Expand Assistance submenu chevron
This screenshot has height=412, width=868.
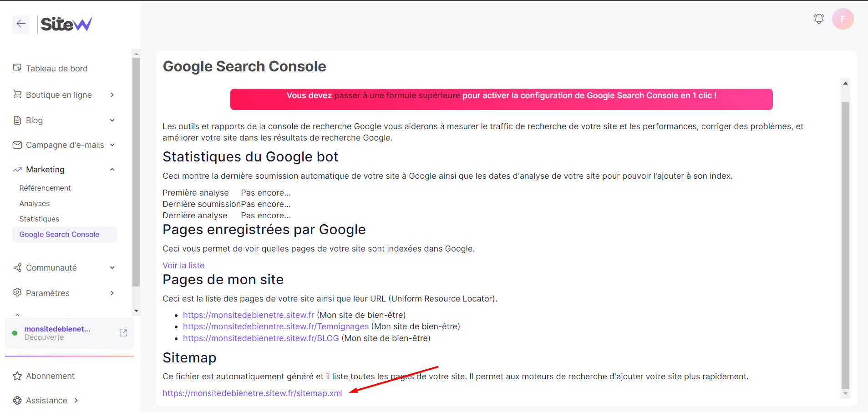[x=76, y=400]
